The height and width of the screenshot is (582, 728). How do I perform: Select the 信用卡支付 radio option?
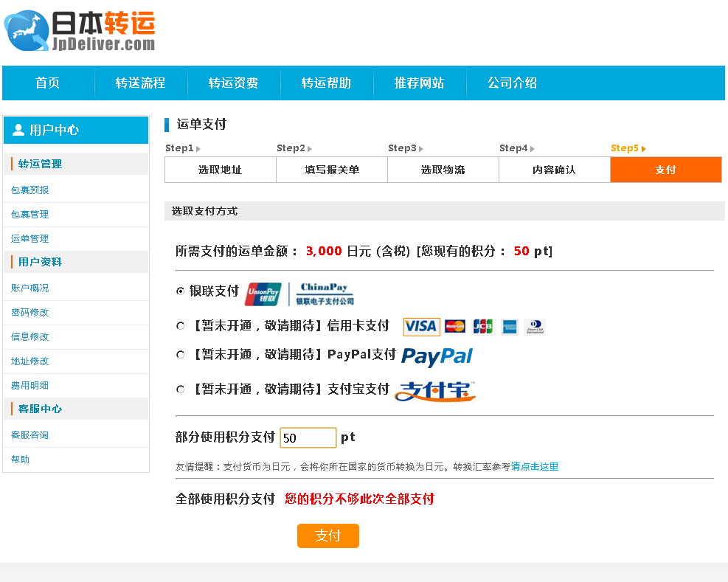[x=180, y=325]
